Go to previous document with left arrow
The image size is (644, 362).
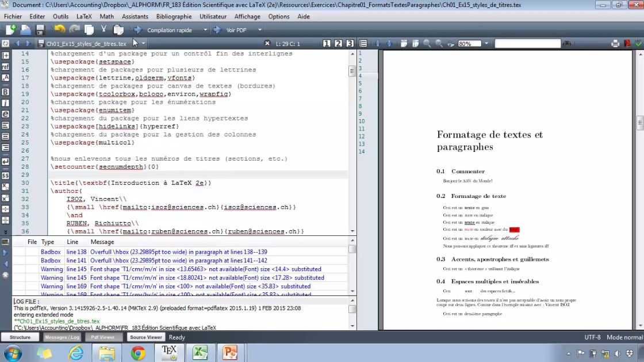click(17, 44)
